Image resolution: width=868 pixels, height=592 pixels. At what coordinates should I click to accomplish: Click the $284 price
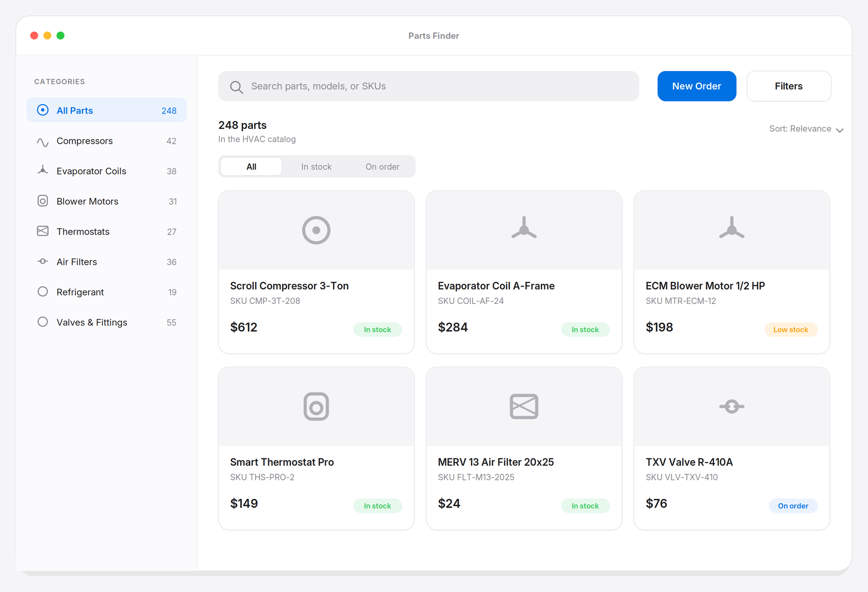pos(453,327)
